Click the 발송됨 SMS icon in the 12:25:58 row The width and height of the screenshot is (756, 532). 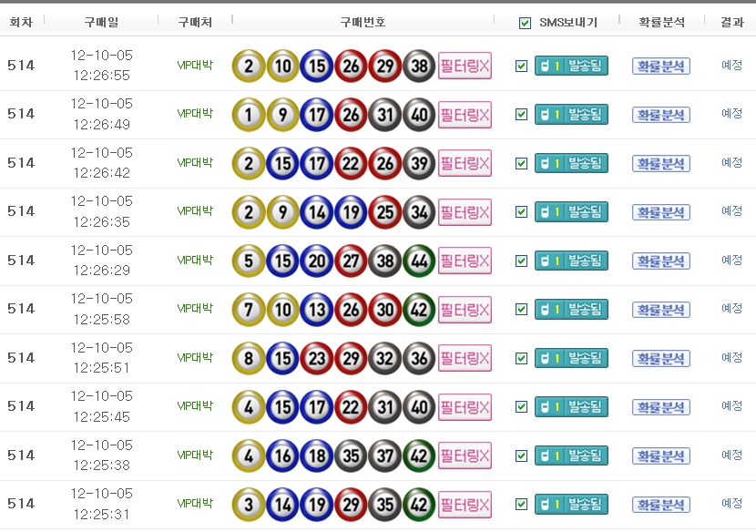click(x=571, y=309)
